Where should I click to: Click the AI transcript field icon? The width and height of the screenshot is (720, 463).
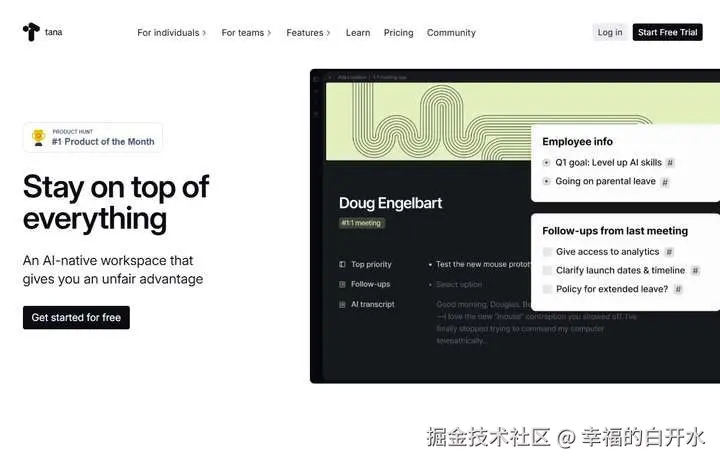[x=342, y=305]
